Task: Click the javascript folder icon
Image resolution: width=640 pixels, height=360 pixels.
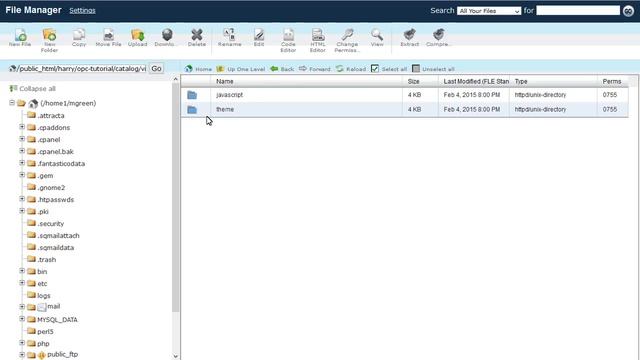Action: (x=192, y=95)
